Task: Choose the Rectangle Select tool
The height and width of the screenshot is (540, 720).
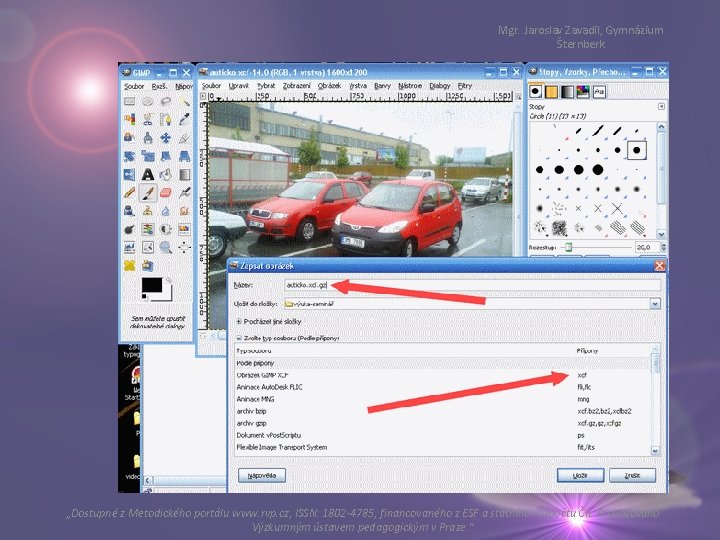Action: coord(130,101)
